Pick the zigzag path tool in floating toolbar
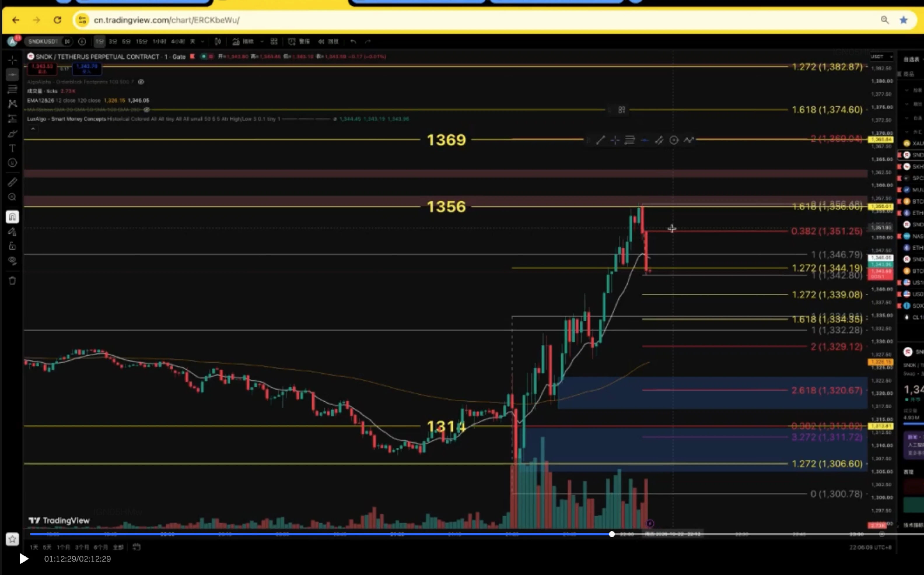The image size is (924, 575). 689,140
